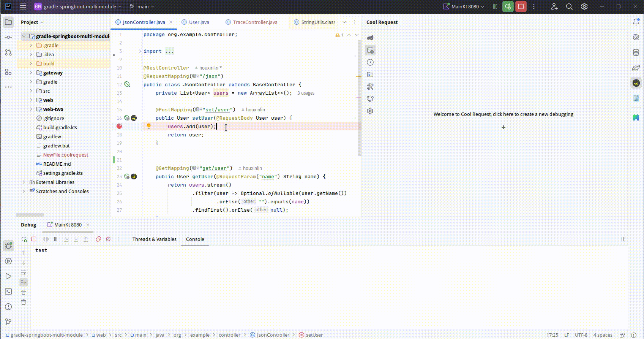Open Cool Request history clock icon
This screenshot has width=644, height=339.
coord(370,62)
